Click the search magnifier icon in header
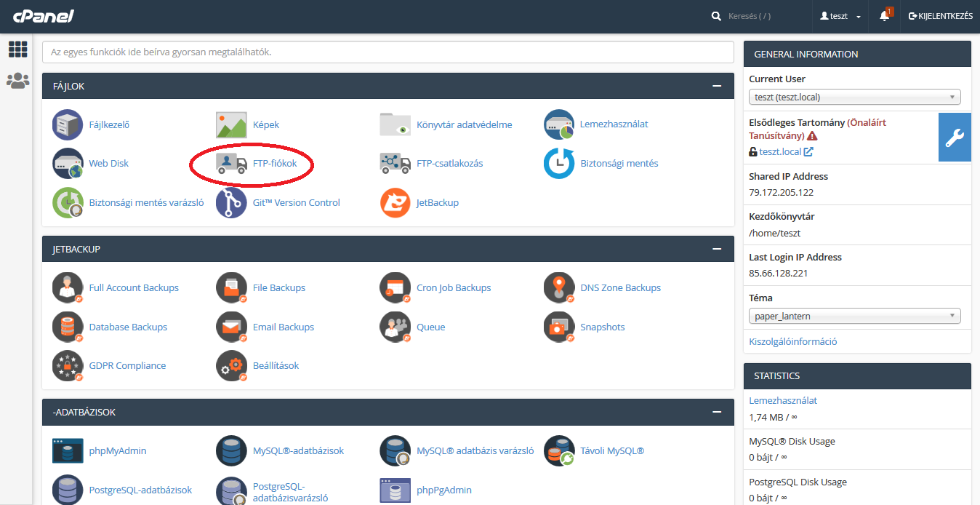Screen dimensions: 980x505 pyautogui.click(x=716, y=16)
